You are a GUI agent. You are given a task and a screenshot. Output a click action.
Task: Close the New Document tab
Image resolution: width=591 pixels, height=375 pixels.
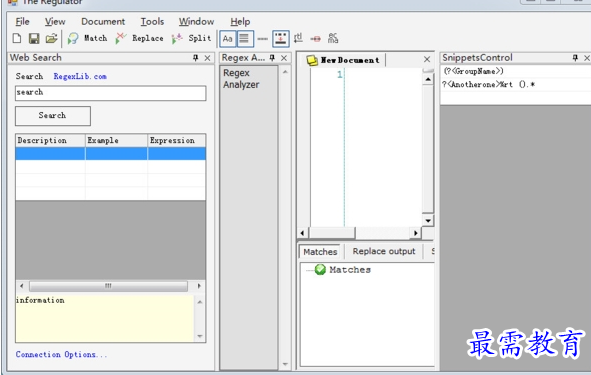427,59
